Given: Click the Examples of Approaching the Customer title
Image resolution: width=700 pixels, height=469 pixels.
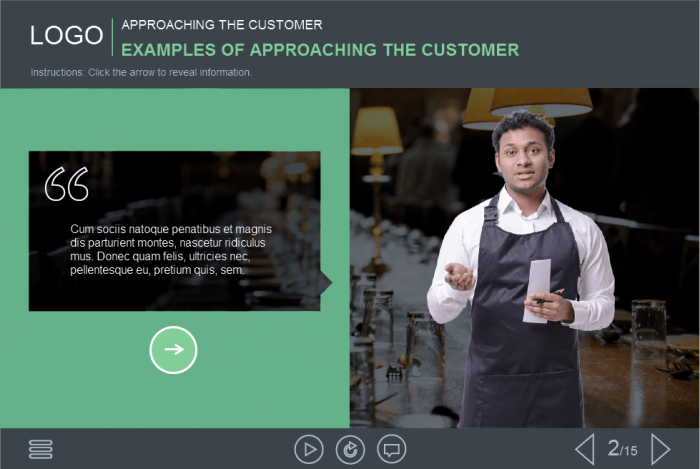Looking at the screenshot, I should tap(320, 50).
